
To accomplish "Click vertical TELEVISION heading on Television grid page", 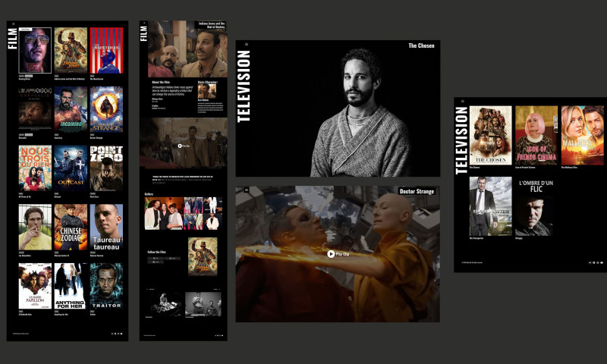I will (x=461, y=141).
